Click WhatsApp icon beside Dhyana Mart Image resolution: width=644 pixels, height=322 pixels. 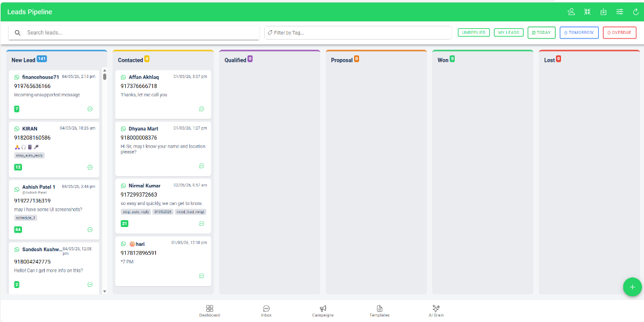point(123,128)
